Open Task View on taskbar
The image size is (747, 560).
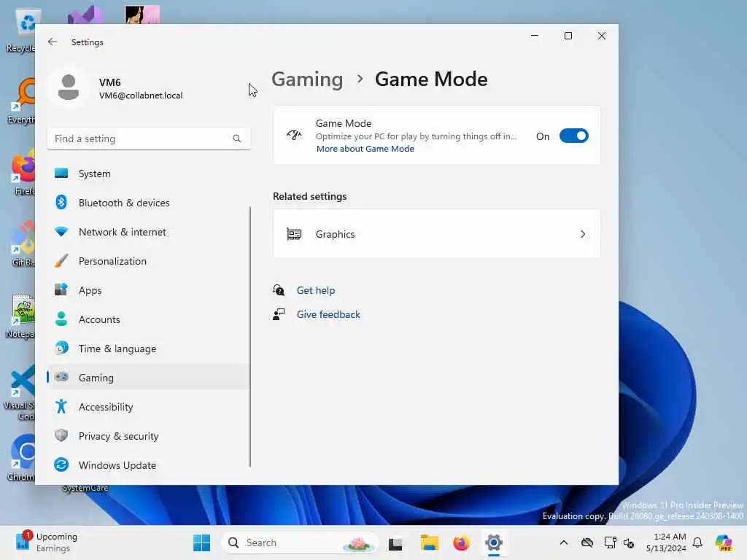tap(395, 543)
